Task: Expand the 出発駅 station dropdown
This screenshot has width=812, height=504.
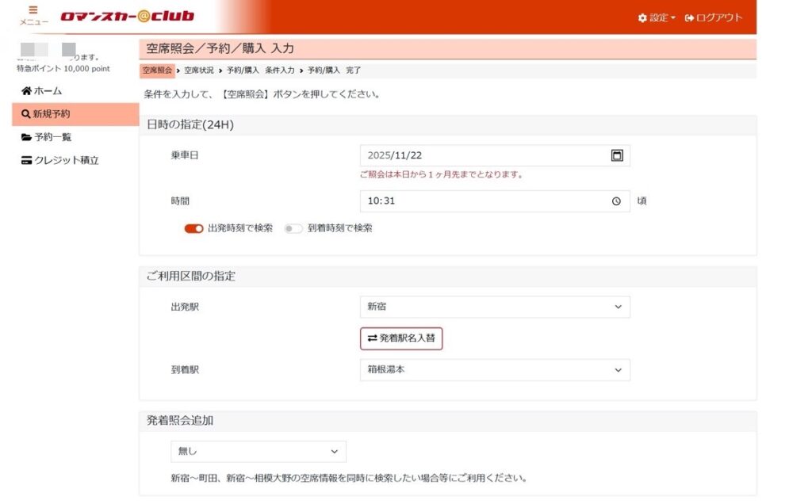Action: pos(495,307)
